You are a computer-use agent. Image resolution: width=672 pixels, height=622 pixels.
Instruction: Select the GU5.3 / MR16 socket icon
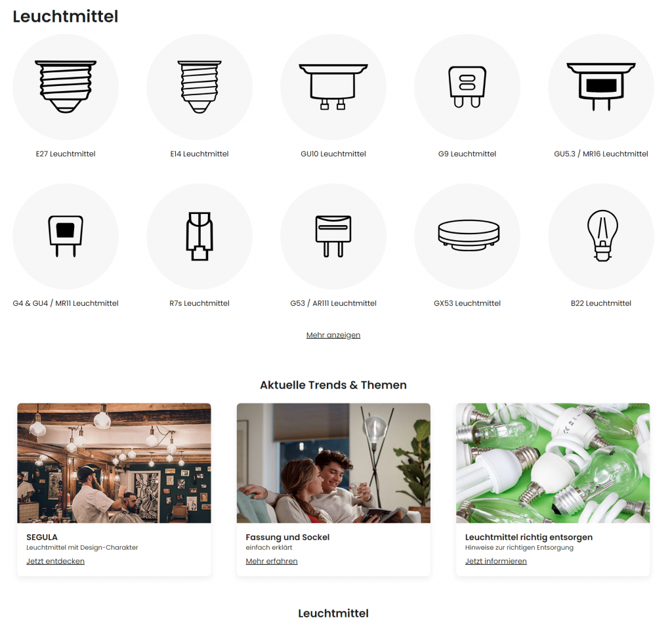pyautogui.click(x=601, y=87)
